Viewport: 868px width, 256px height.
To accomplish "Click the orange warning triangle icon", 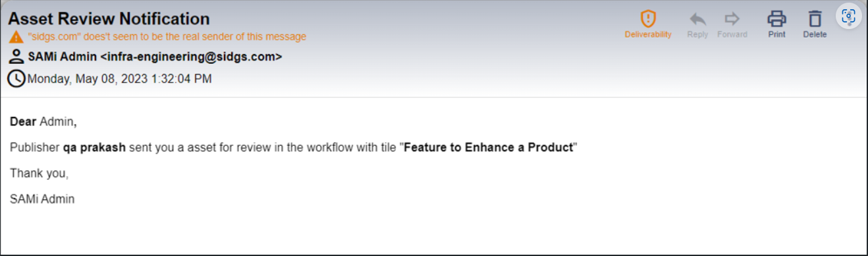I will pos(16,37).
